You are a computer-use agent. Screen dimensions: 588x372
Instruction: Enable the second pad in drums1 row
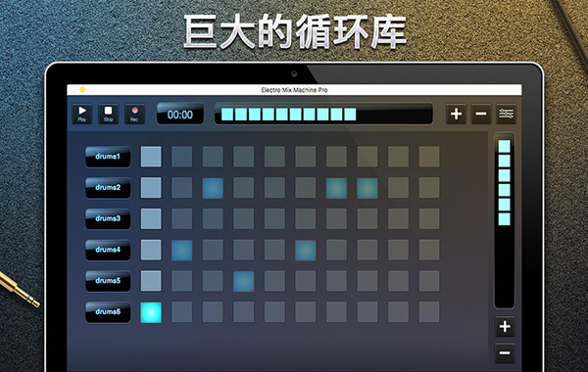pyautogui.click(x=182, y=157)
